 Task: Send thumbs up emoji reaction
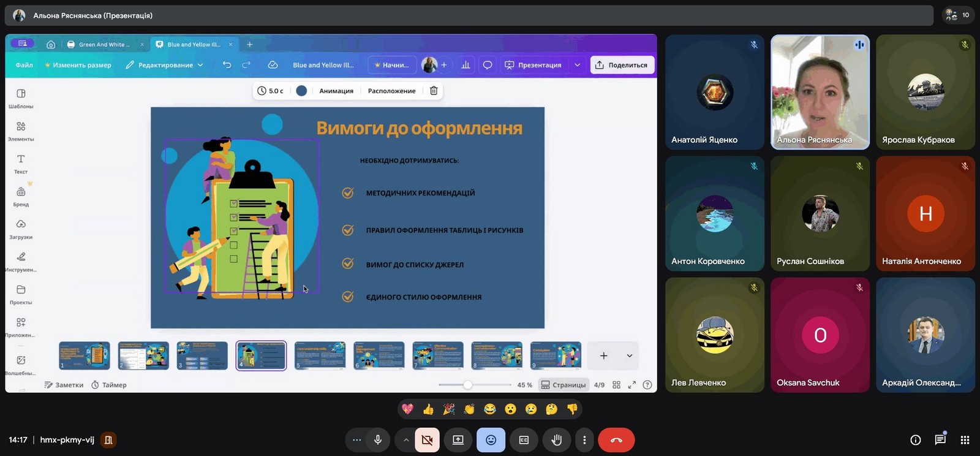pyautogui.click(x=428, y=409)
